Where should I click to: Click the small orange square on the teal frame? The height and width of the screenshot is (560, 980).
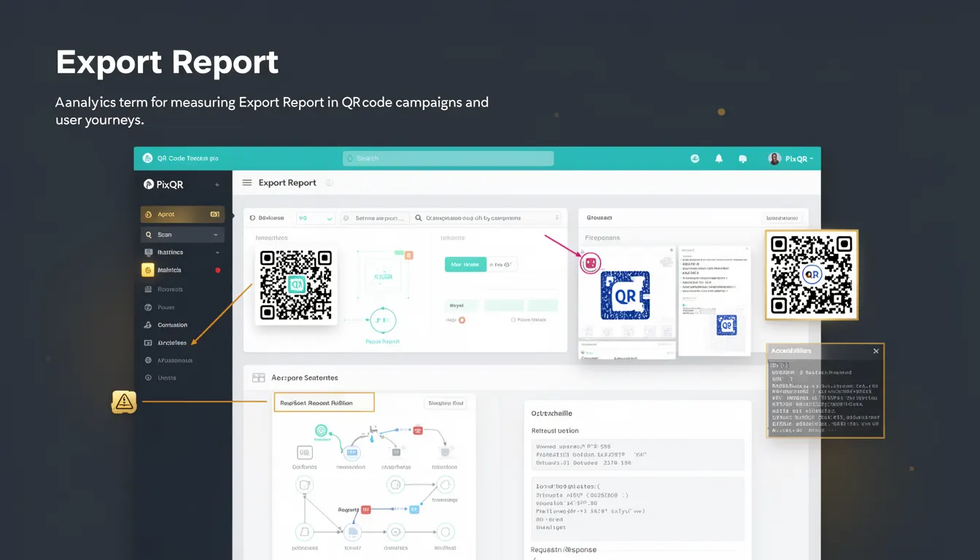(408, 255)
